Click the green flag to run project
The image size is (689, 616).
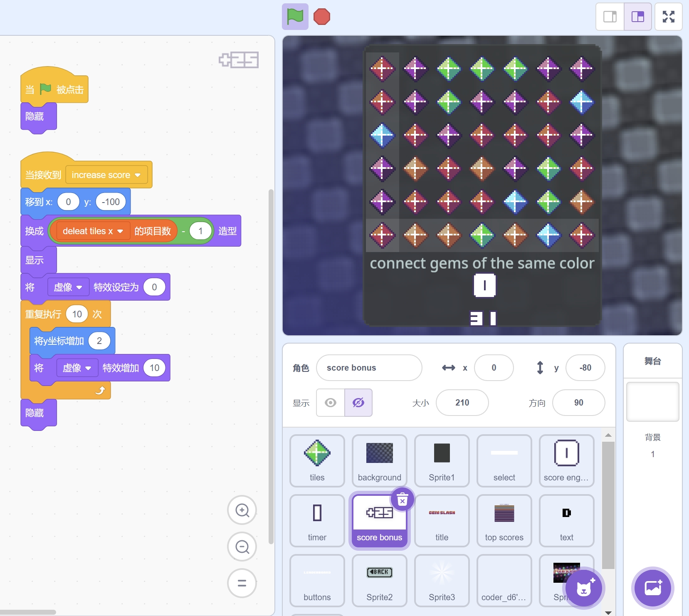[x=295, y=17]
